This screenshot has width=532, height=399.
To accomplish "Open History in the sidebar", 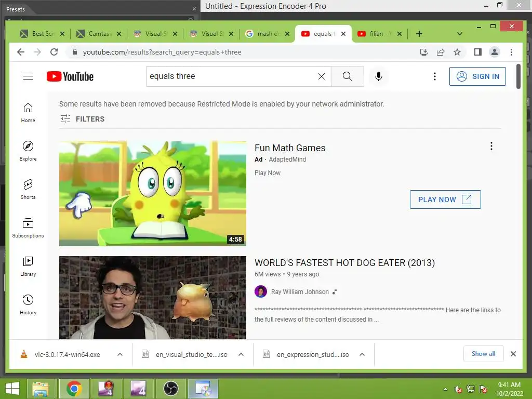I will pos(28,304).
